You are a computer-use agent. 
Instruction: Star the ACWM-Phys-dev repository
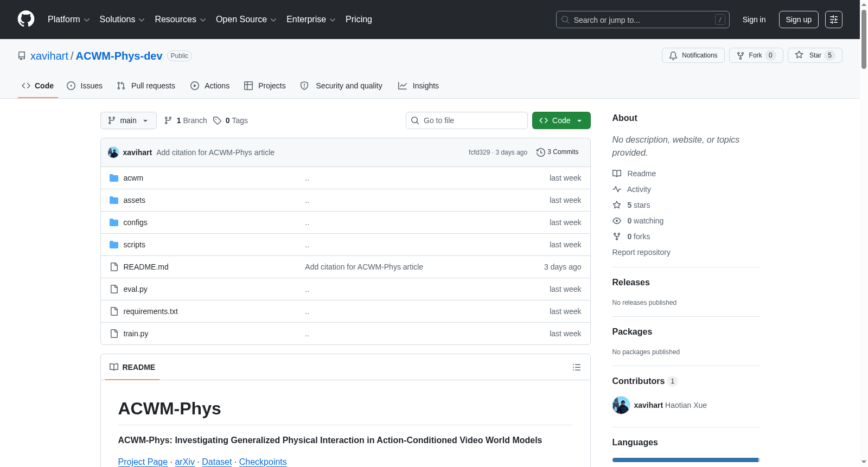point(815,55)
